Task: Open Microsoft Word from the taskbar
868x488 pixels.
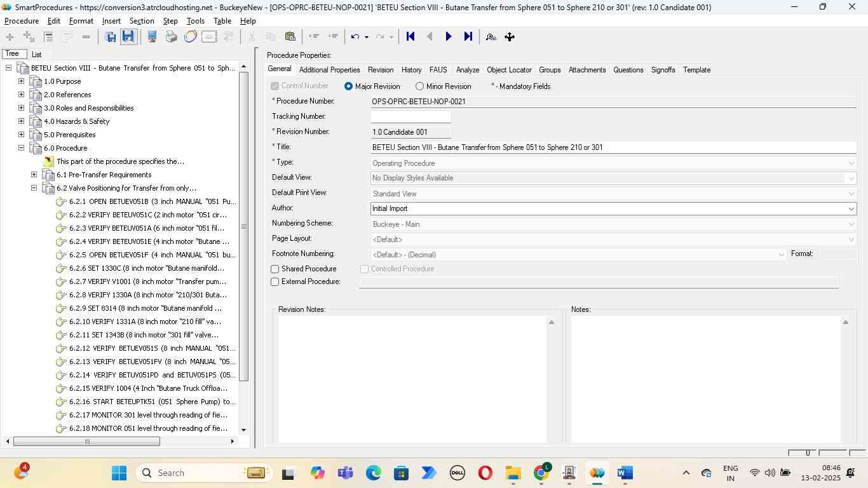Action: click(x=625, y=473)
